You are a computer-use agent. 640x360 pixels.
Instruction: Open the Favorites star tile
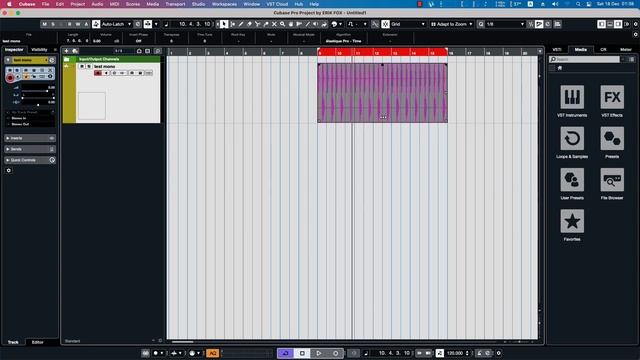(x=572, y=221)
